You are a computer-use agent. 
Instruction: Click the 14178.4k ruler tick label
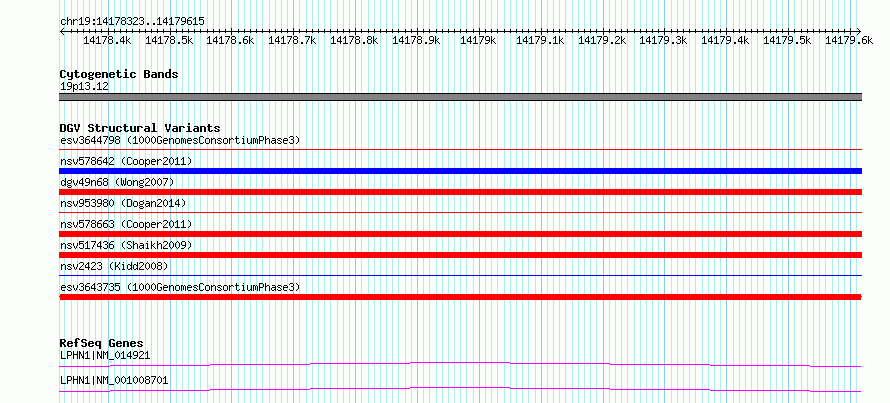[x=107, y=40]
